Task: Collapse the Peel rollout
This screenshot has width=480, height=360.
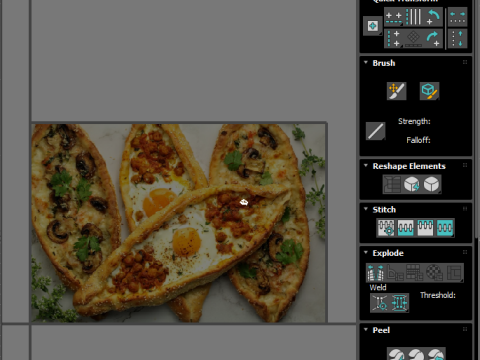Action: 366,330
